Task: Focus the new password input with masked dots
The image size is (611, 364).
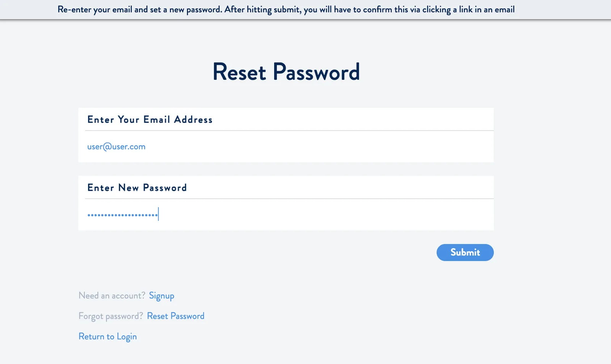Action: [286, 215]
